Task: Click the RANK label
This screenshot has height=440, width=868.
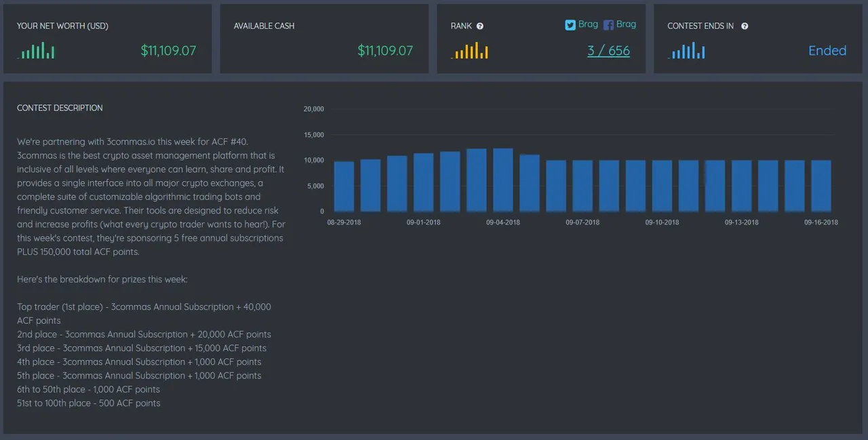Action: (x=461, y=26)
